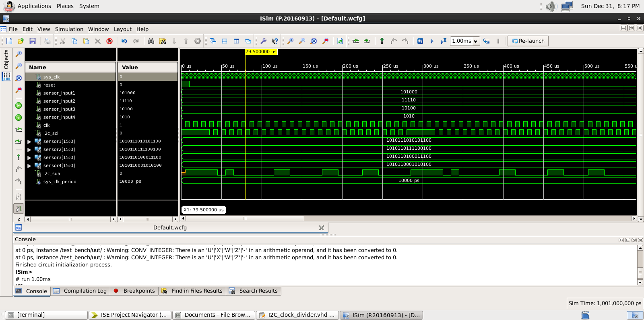Click the green refresh icon in the toolbar
The height and width of the screenshot is (320, 644).
(340, 41)
